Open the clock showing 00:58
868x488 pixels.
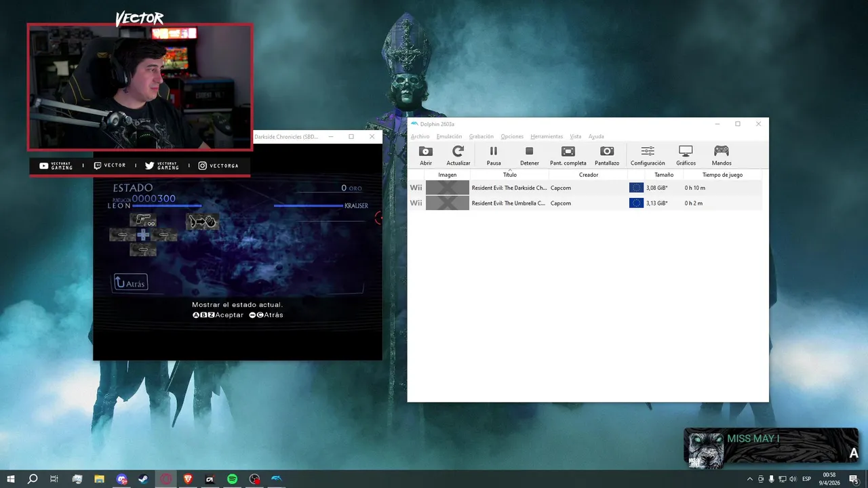click(x=829, y=479)
